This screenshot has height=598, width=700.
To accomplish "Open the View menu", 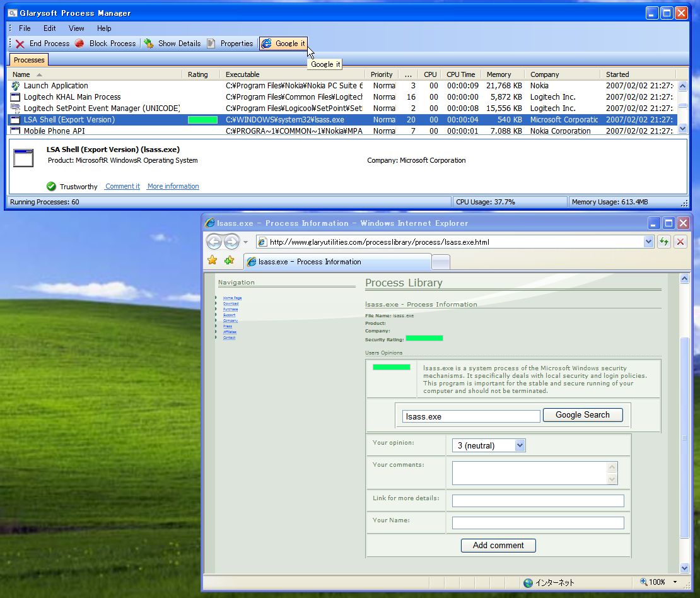I will [76, 28].
